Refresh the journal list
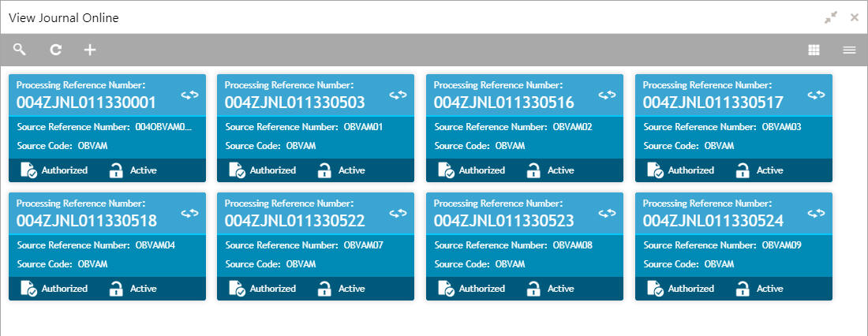 tap(55, 50)
